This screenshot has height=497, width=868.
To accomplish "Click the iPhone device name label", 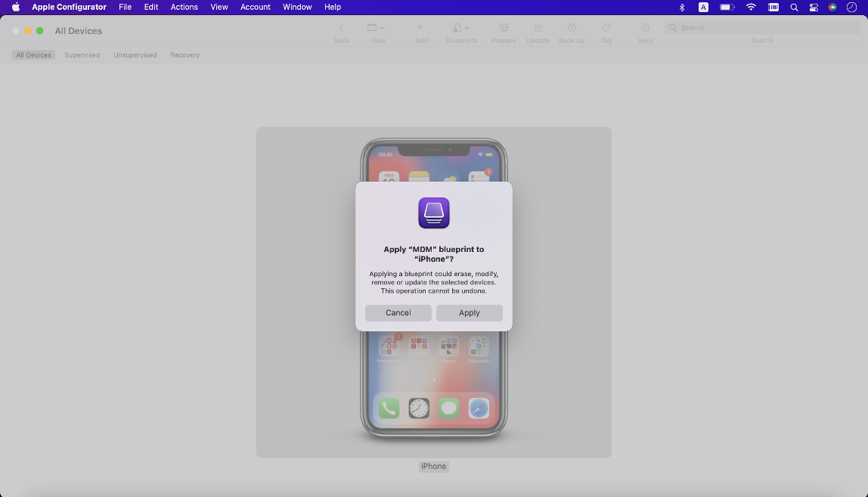I will coord(433,466).
